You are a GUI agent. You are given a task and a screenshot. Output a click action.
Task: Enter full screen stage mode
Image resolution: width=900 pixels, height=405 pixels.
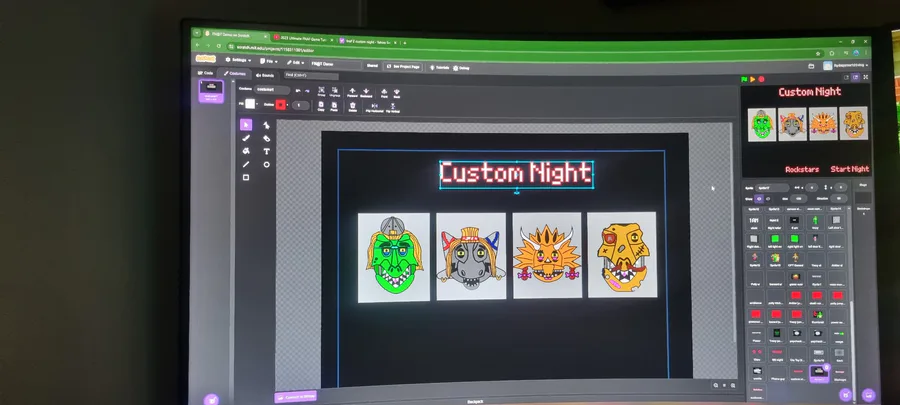click(866, 77)
